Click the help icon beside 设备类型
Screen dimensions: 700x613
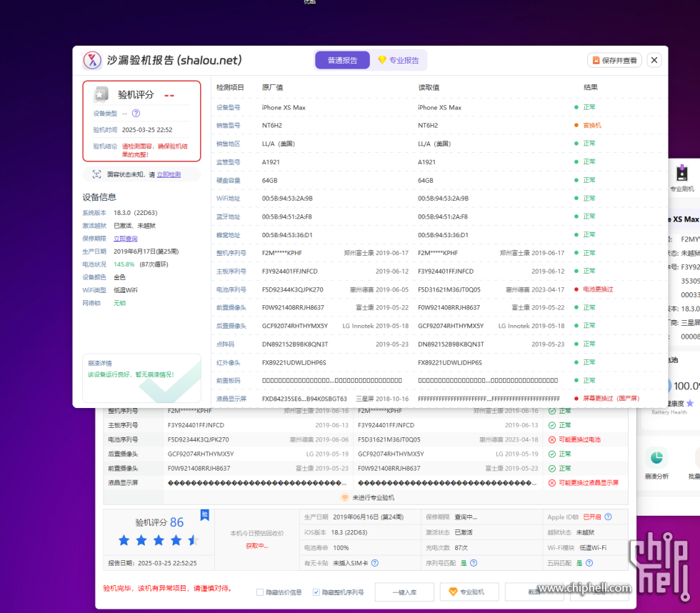pyautogui.click(x=136, y=114)
